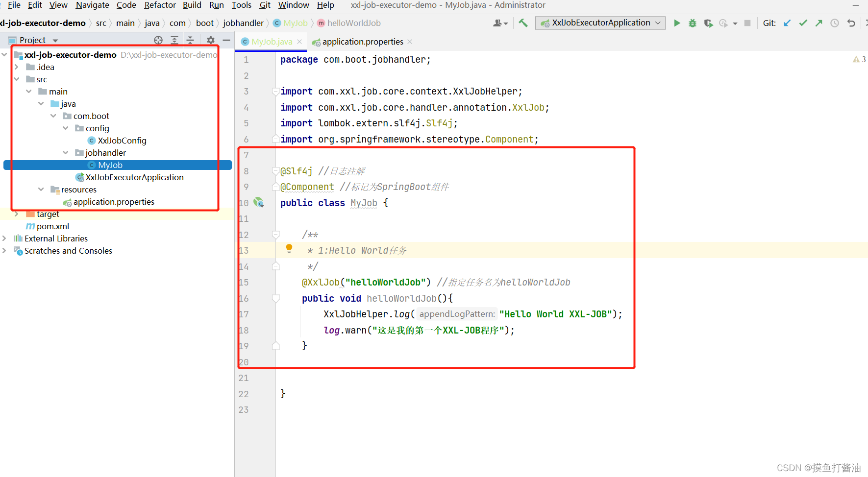The image size is (868, 477).
Task: Expand External Libraries node
Action: tap(4, 238)
